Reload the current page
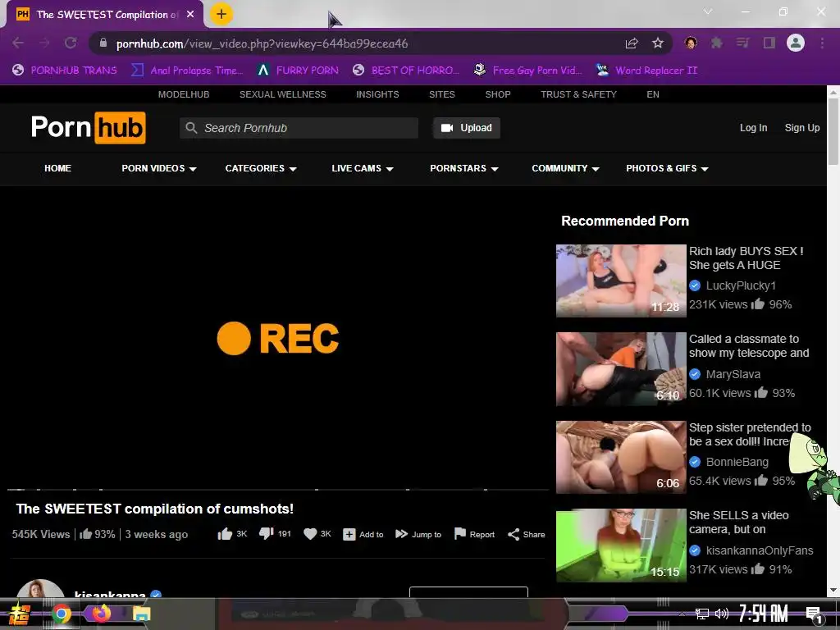Viewport: 840px width, 630px height. 71,43
